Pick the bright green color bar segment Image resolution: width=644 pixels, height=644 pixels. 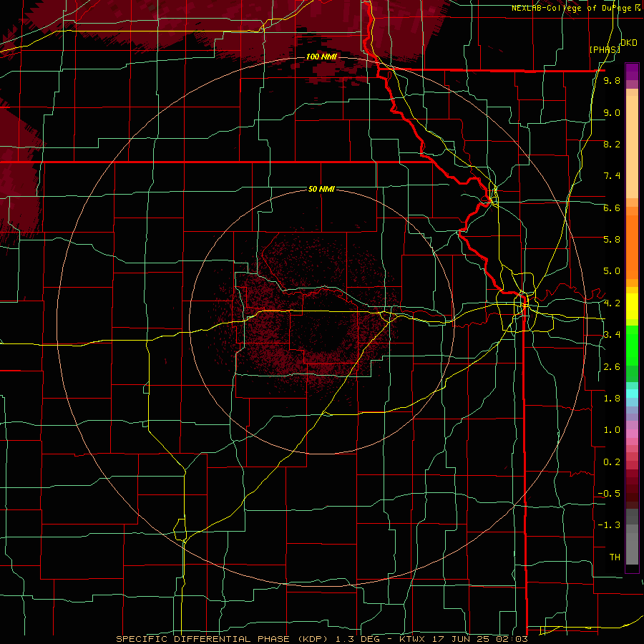pos(632,346)
